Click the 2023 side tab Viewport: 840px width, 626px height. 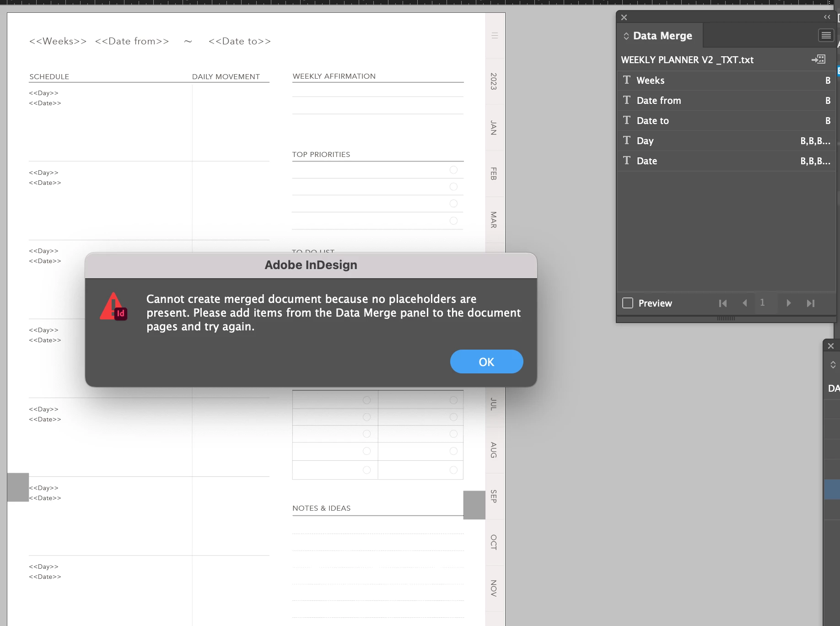[x=494, y=81]
